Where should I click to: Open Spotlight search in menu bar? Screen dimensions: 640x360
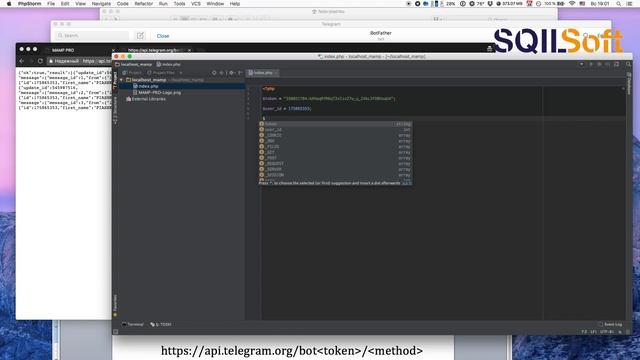point(619,4)
